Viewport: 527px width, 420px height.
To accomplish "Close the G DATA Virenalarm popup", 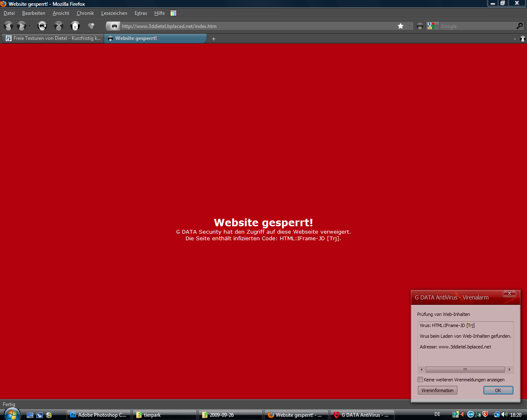I will [510, 293].
